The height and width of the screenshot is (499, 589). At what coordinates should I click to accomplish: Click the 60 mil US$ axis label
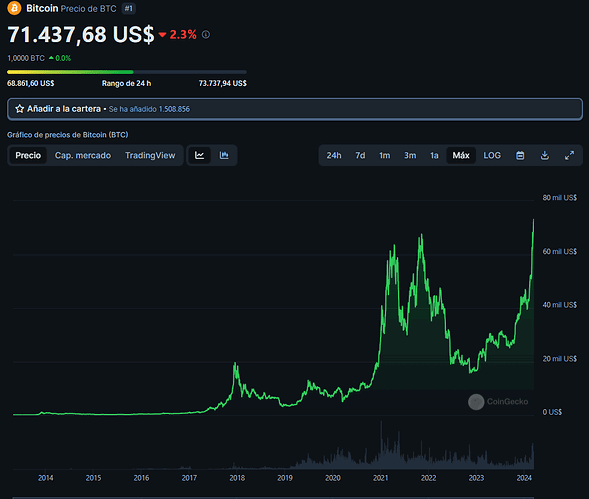pos(560,251)
